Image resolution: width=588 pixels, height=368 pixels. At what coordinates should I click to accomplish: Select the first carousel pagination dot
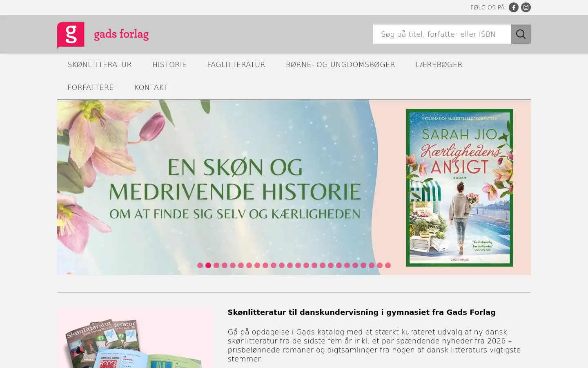[x=200, y=265]
